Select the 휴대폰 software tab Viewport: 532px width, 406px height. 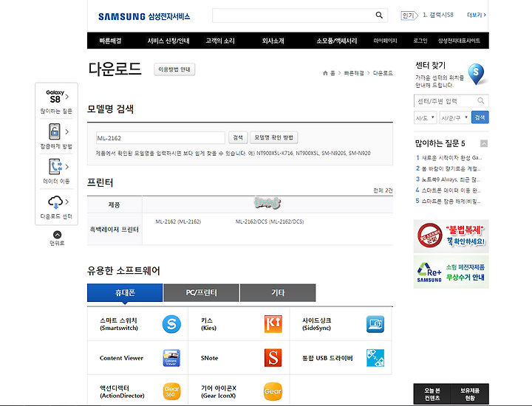pyautogui.click(x=125, y=292)
